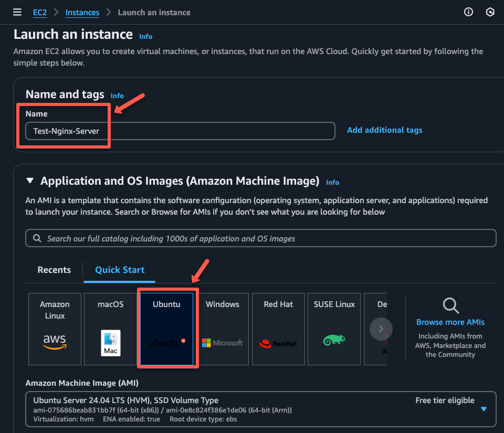Click the Ubuntu Server 24.04 LTS title
Image resolution: width=504 pixels, height=433 pixels.
click(x=125, y=400)
